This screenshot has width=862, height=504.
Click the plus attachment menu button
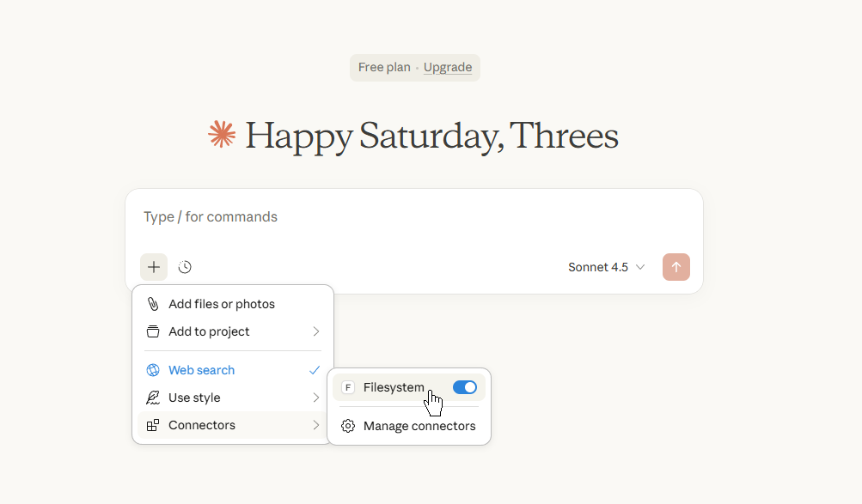pyautogui.click(x=154, y=267)
